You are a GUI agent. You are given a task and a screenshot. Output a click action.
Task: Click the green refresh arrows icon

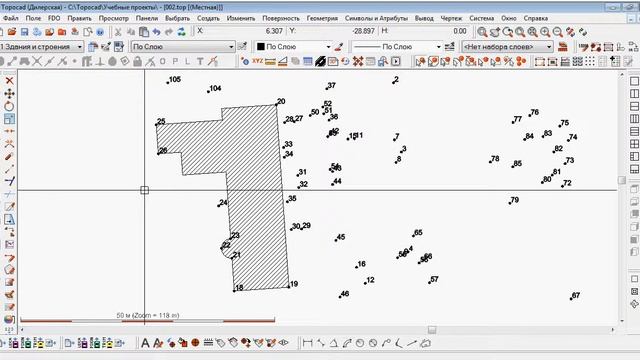pyautogui.click(x=182, y=31)
